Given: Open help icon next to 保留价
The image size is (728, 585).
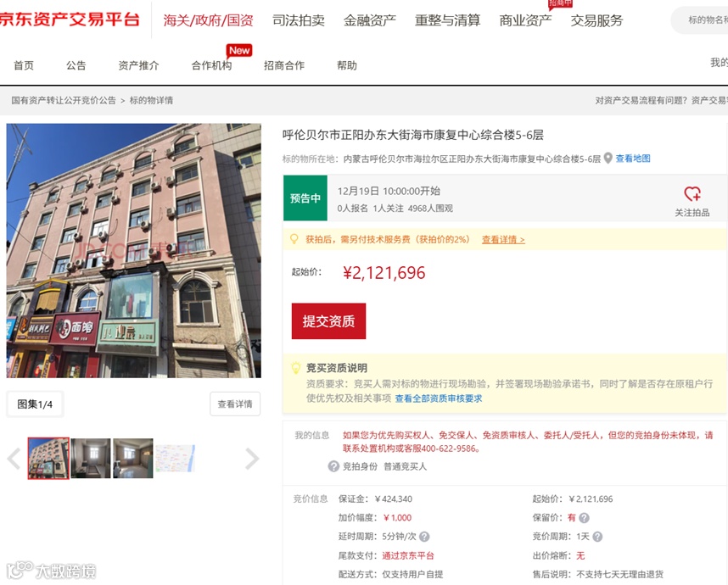Looking at the screenshot, I should 584,518.
